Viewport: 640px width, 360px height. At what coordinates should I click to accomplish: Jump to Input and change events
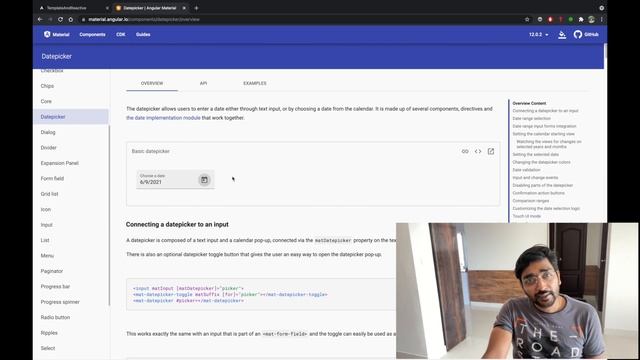(x=535, y=178)
